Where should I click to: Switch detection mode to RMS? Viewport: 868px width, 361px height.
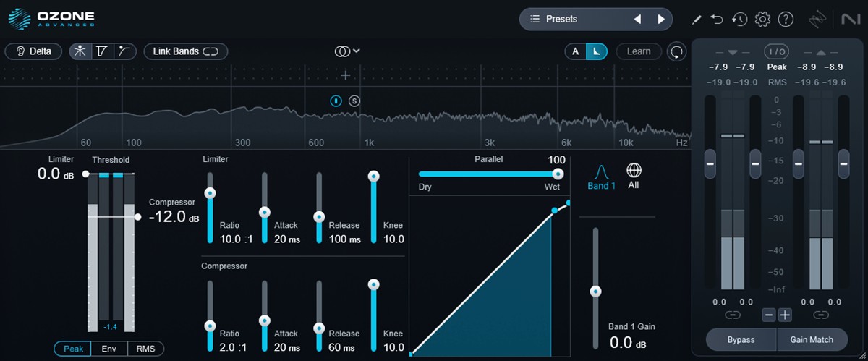[145, 349]
